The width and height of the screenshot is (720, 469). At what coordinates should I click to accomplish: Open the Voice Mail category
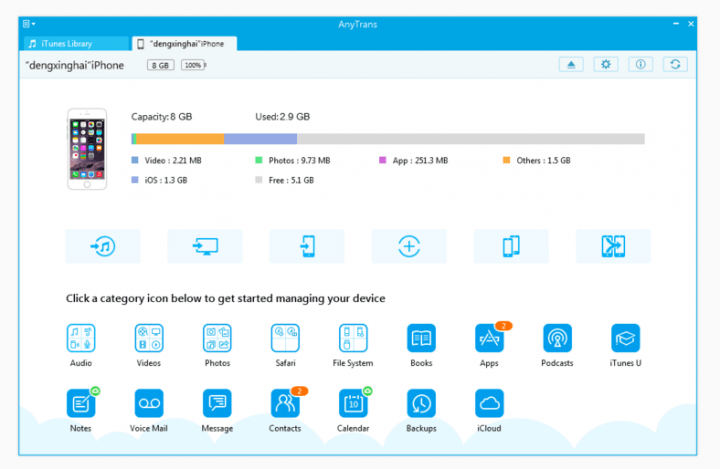pos(149,403)
